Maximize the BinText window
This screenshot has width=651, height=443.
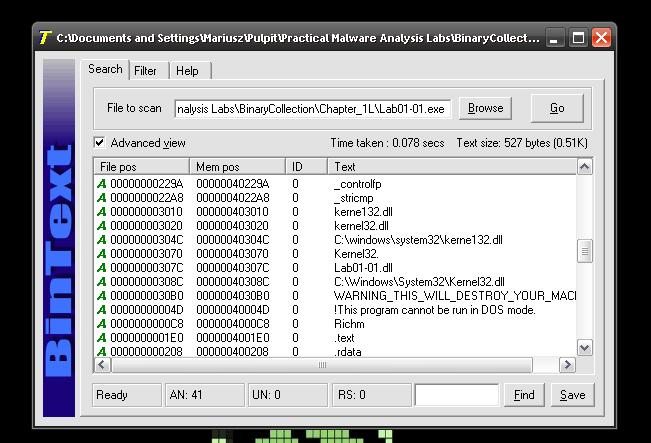[x=578, y=38]
